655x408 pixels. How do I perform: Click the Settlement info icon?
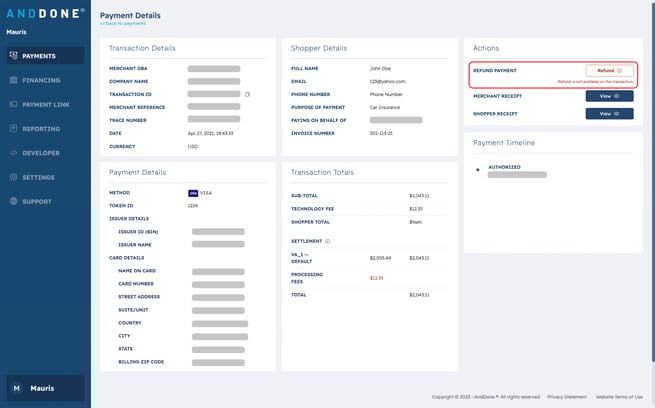point(327,241)
